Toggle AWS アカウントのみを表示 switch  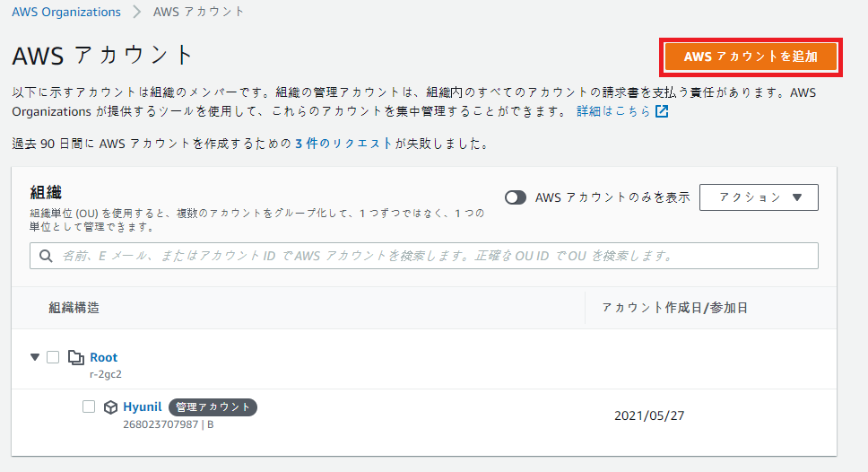516,197
